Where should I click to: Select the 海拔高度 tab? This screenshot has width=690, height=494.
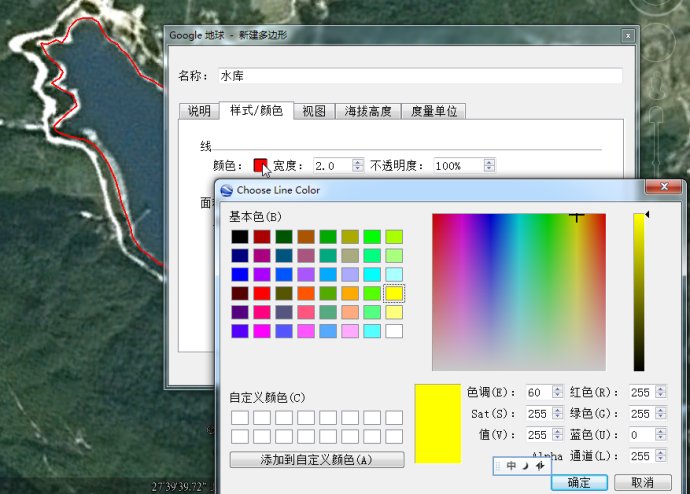pos(368,111)
